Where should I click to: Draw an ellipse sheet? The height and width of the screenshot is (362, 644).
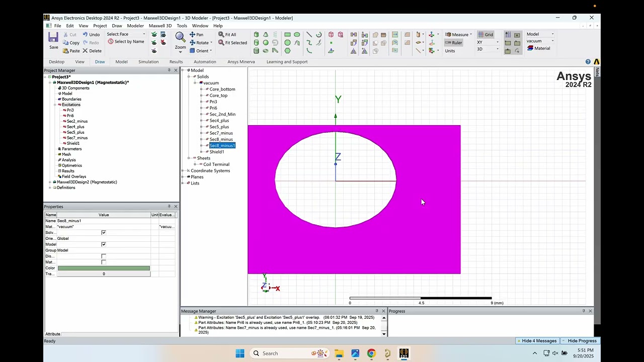tap(297, 35)
